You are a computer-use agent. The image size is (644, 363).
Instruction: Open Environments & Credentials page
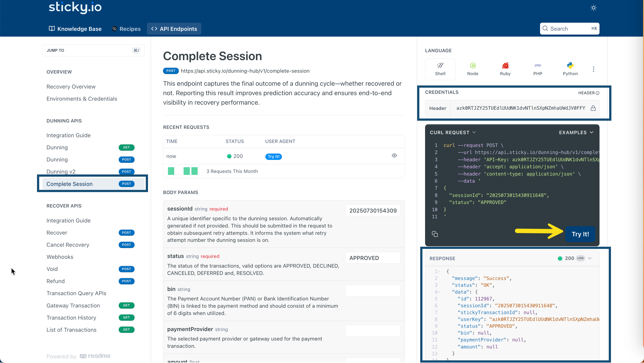pyautogui.click(x=82, y=99)
